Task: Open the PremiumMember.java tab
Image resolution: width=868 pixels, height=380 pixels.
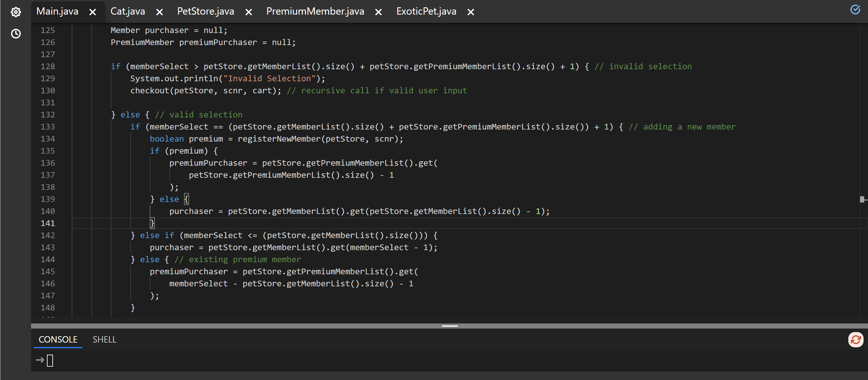Action: (x=315, y=11)
